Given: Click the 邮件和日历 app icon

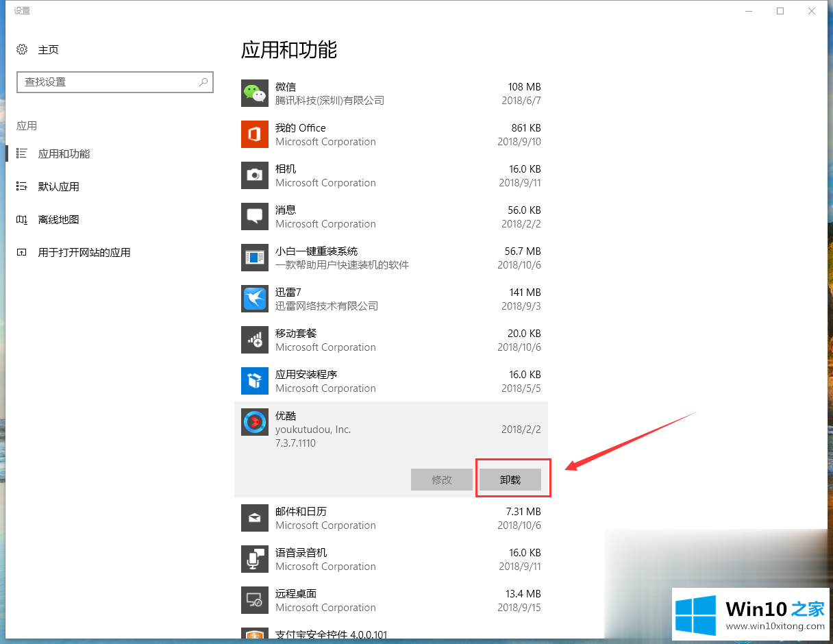Looking at the screenshot, I should pyautogui.click(x=255, y=518).
